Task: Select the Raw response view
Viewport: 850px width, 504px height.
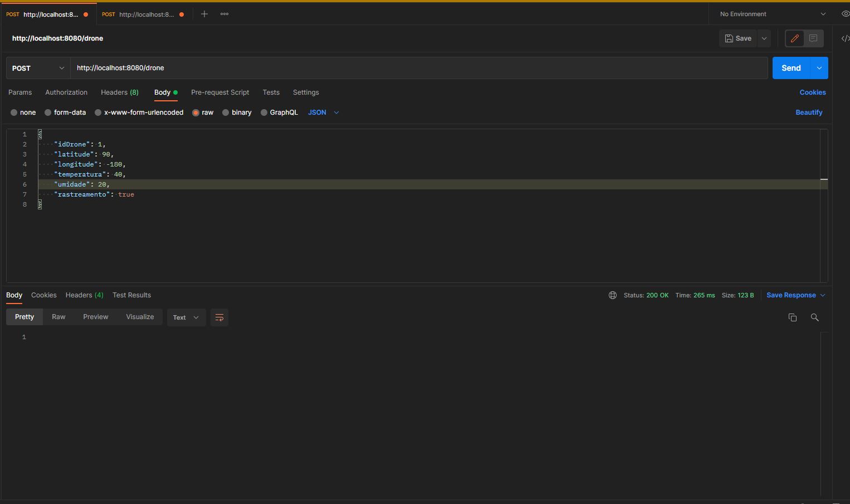Action: pos(58,317)
